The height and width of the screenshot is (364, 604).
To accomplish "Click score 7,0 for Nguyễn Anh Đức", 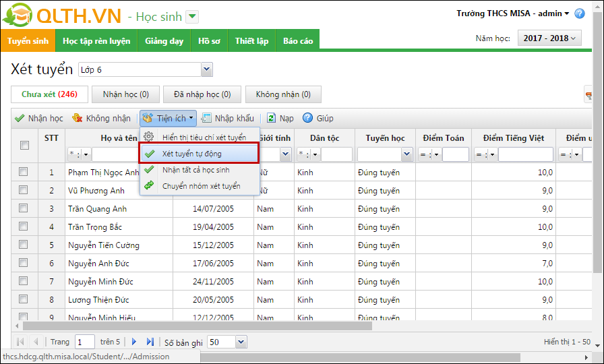I will tap(547, 264).
